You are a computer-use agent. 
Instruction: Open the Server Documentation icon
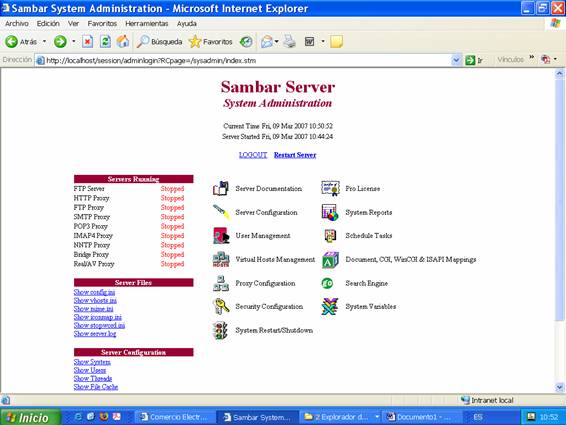[221, 188]
